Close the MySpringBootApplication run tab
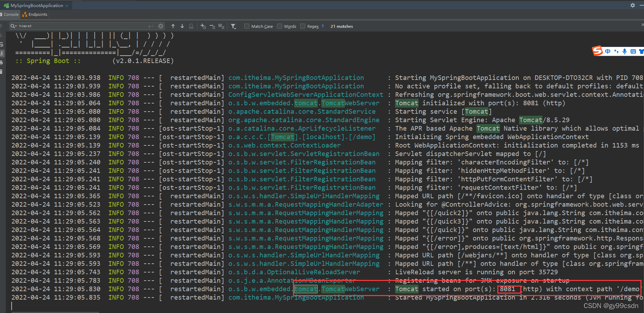This screenshot has height=313, width=644. 67,6
